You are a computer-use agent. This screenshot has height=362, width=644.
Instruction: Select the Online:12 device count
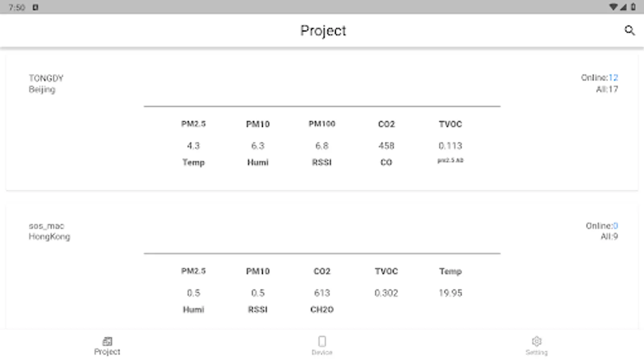click(x=599, y=78)
